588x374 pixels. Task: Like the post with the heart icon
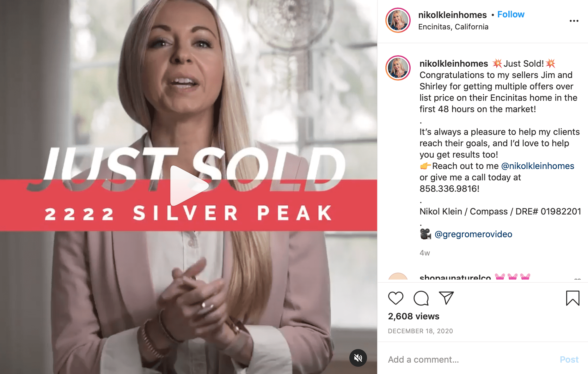pos(395,298)
